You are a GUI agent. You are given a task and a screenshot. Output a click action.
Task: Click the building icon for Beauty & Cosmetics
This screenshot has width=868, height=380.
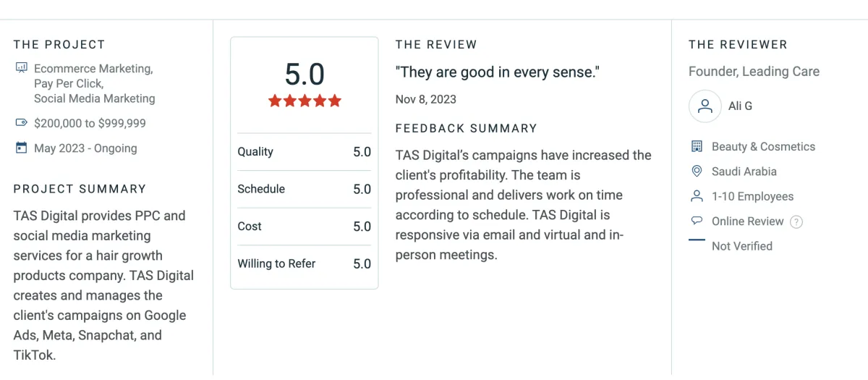click(697, 146)
